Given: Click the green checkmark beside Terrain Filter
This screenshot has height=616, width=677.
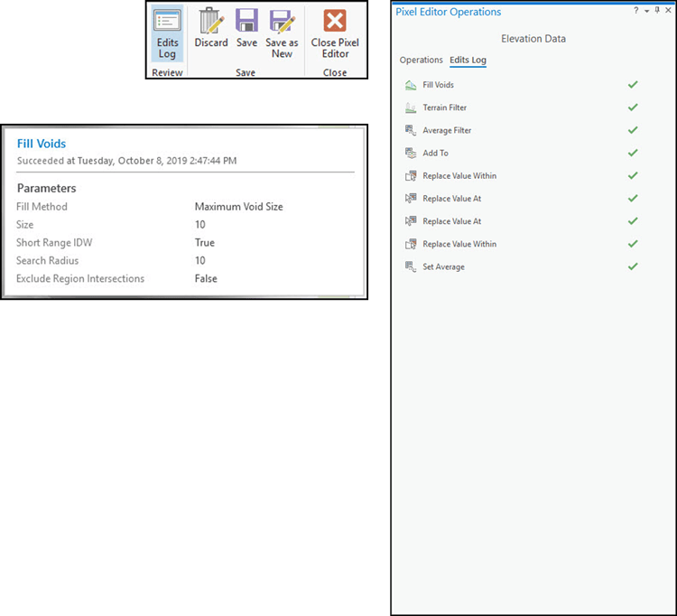Looking at the screenshot, I should tap(633, 107).
